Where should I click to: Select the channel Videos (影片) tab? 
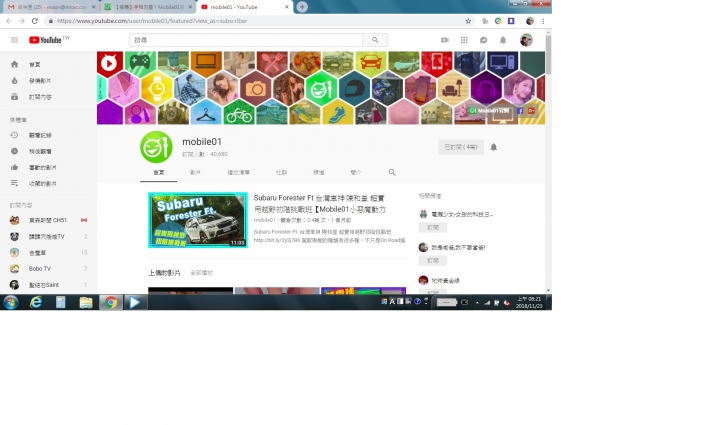(x=195, y=173)
